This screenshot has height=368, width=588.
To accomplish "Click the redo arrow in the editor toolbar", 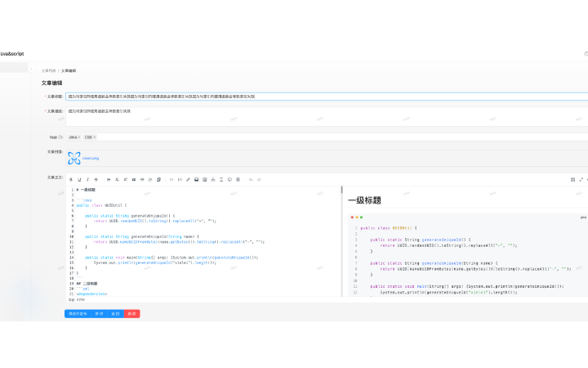I will [259, 179].
